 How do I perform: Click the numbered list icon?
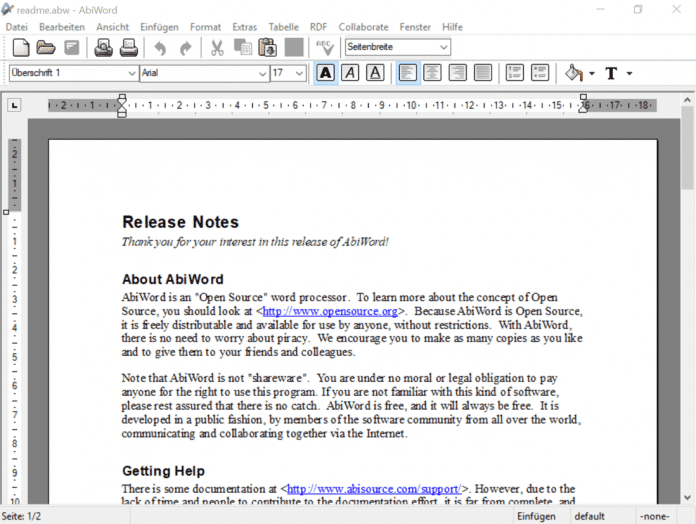click(515, 73)
